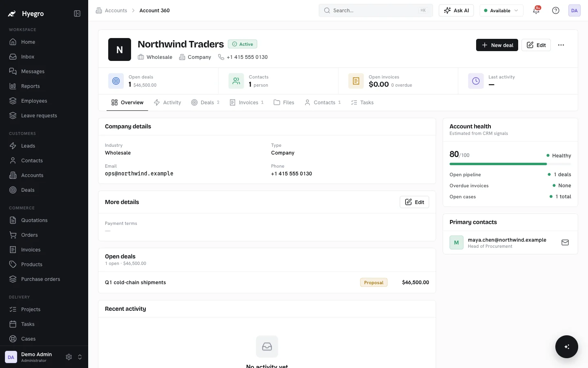Switch to the Deals tab
This screenshot has height=368, width=588.
click(205, 103)
